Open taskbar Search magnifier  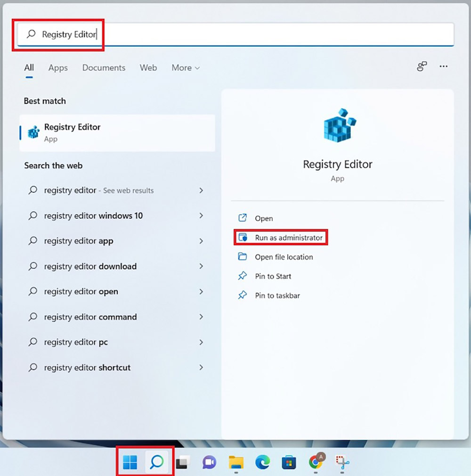(156, 462)
